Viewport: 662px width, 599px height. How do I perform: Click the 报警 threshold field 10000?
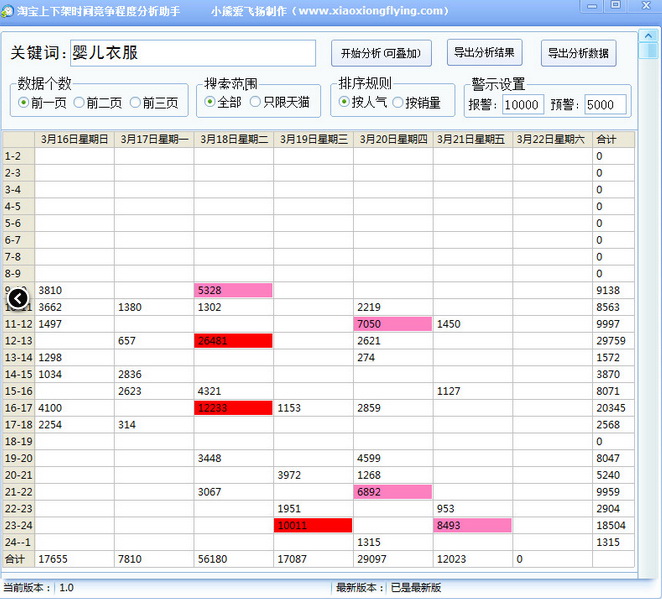[523, 105]
